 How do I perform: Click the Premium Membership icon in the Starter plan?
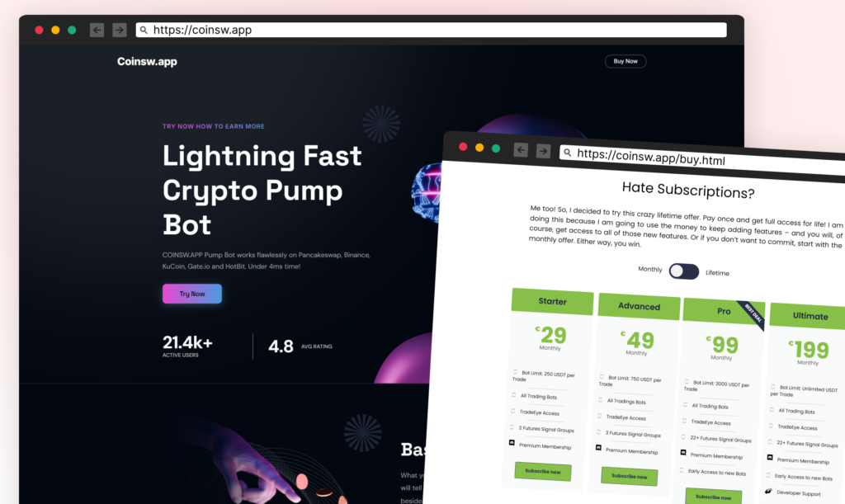click(x=512, y=443)
